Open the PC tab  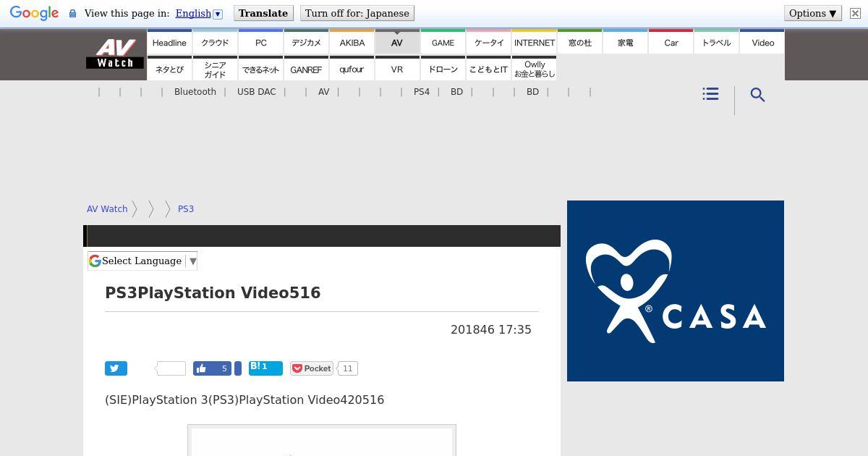(x=261, y=42)
